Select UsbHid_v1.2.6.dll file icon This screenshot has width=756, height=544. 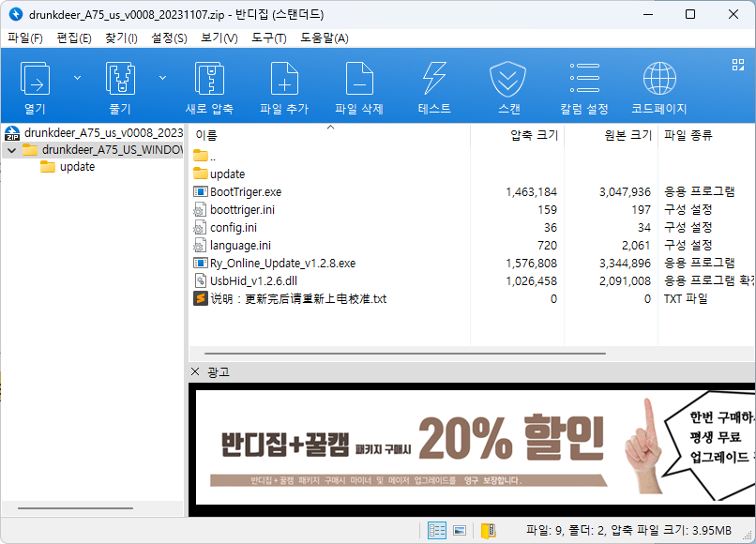pyautogui.click(x=200, y=281)
